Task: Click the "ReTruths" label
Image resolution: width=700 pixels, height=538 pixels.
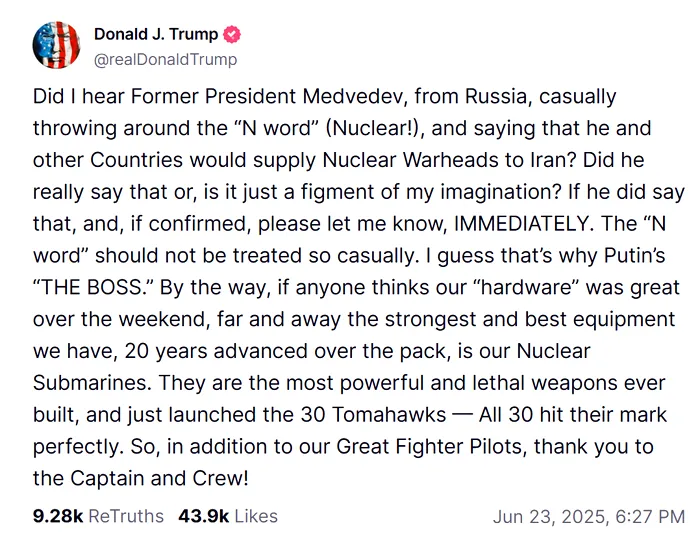Action: click(126, 516)
